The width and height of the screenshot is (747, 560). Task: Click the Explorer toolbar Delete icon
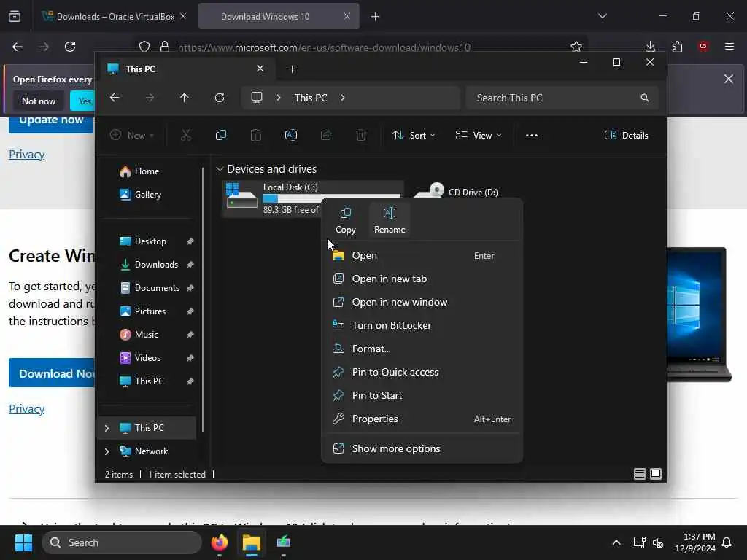361,136
